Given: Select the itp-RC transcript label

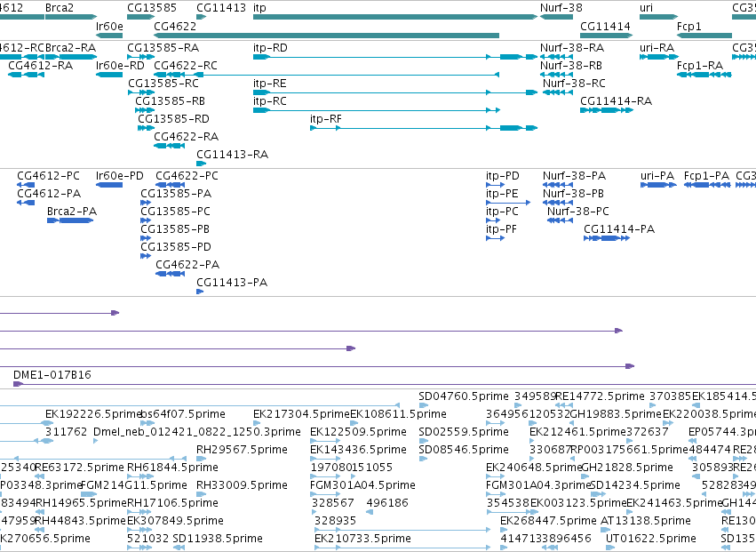Looking at the screenshot, I should 269,101.
